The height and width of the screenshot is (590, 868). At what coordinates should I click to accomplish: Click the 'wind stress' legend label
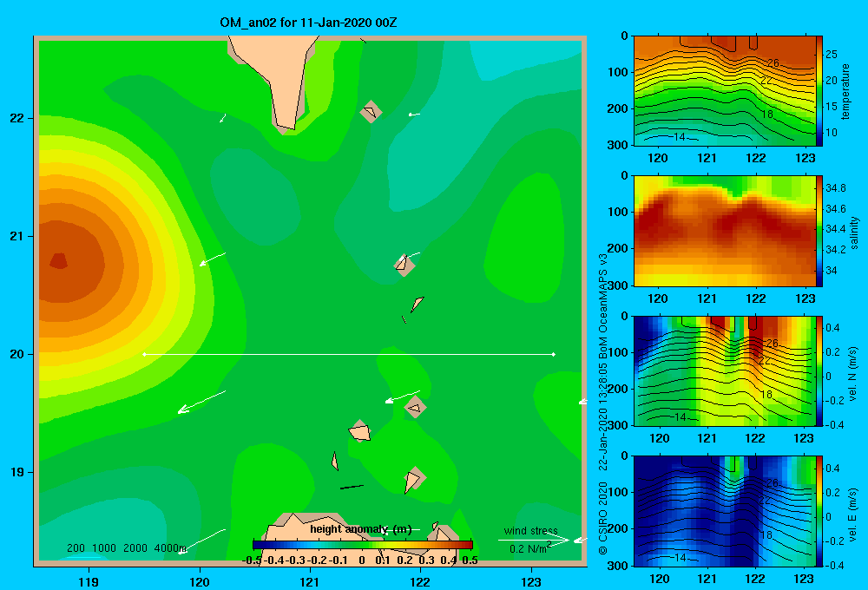pos(531,530)
